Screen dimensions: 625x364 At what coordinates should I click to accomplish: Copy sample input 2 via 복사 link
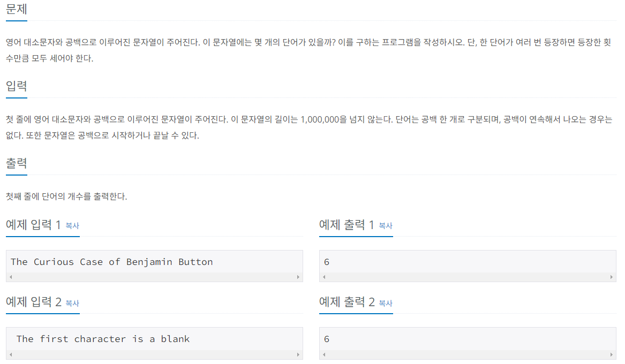(x=72, y=303)
